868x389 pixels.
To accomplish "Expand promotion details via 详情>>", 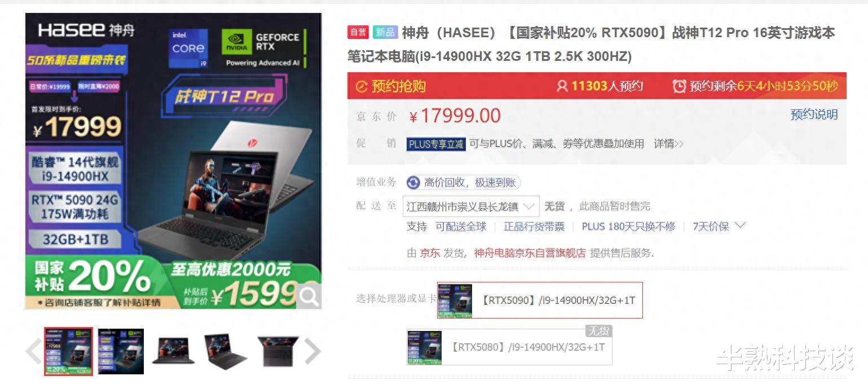I will coord(668,144).
